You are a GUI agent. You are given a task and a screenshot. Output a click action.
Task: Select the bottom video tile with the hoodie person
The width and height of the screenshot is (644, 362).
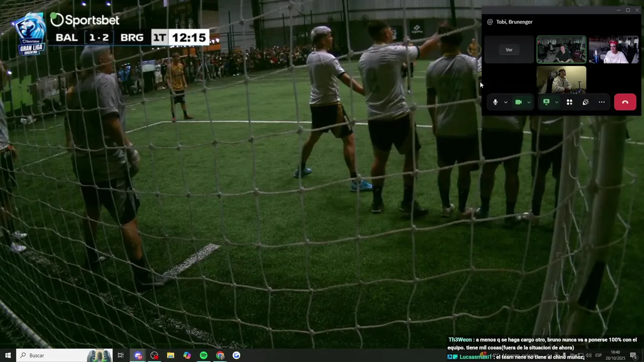pyautogui.click(x=561, y=79)
